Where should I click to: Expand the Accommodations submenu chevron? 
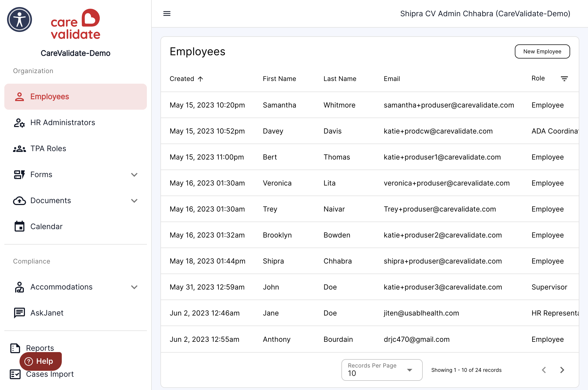click(134, 287)
